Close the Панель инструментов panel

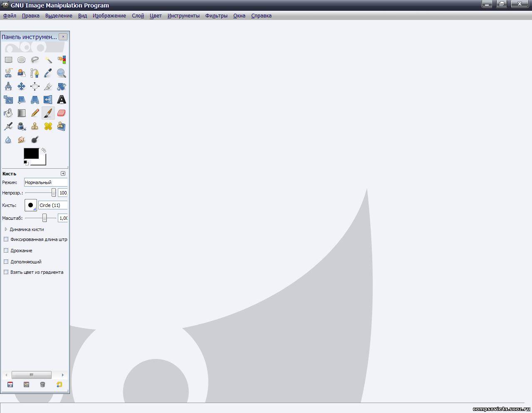(x=63, y=37)
